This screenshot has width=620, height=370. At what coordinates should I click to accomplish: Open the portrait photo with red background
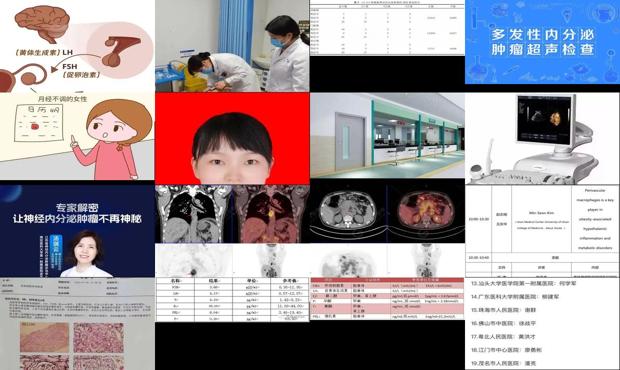pyautogui.click(x=232, y=139)
